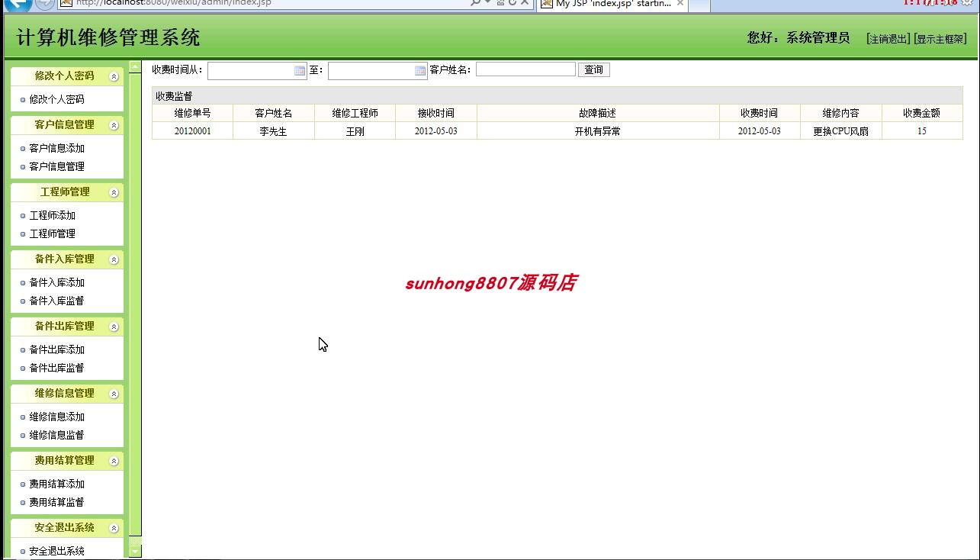This screenshot has height=560, width=980.
Task: Click the 维修内容 column header
Action: [x=841, y=113]
